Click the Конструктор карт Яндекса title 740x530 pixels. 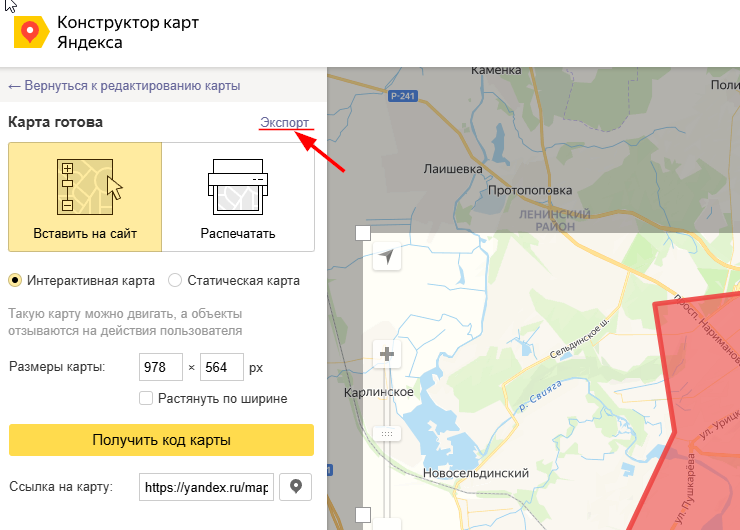point(128,32)
